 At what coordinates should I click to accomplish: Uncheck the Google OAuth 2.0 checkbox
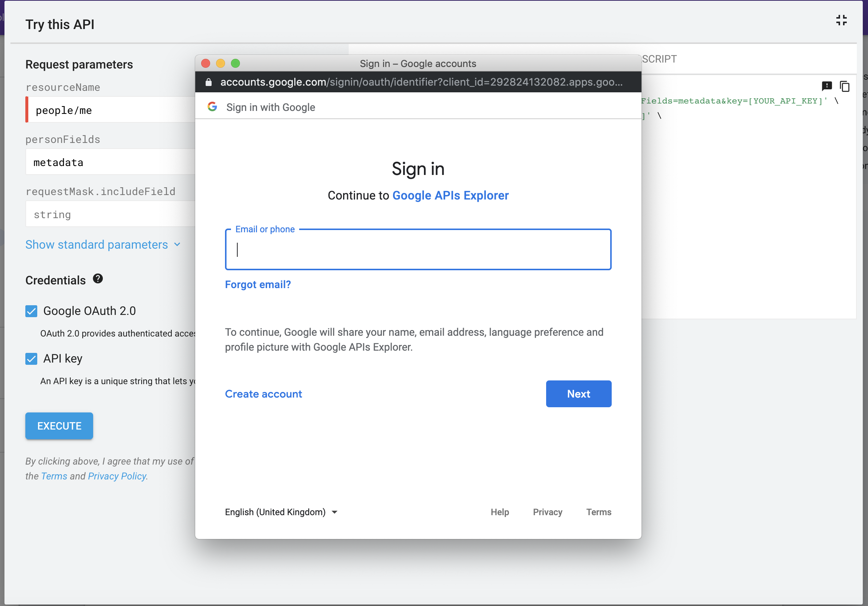[x=31, y=311]
